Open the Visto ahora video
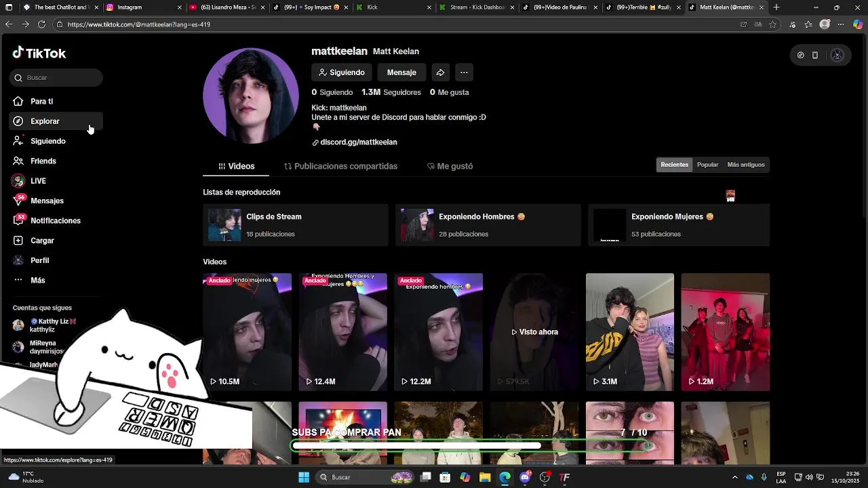Viewport: 868px width, 488px height. coord(534,332)
